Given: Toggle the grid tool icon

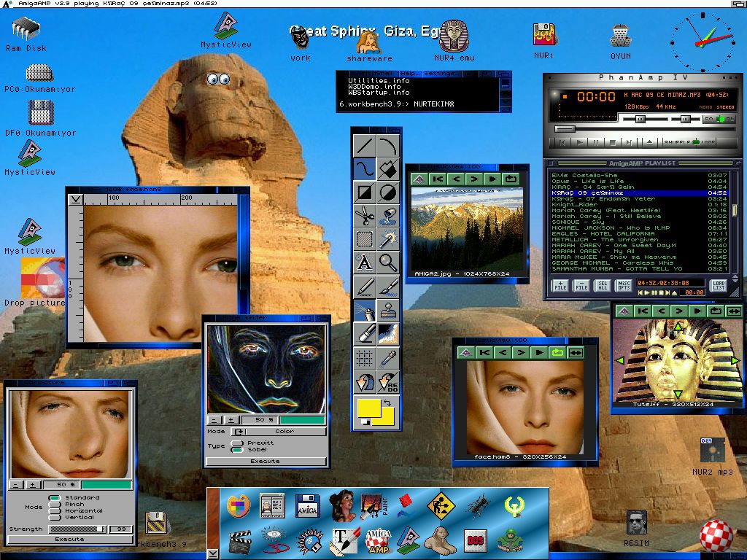Looking at the screenshot, I should point(365,358).
